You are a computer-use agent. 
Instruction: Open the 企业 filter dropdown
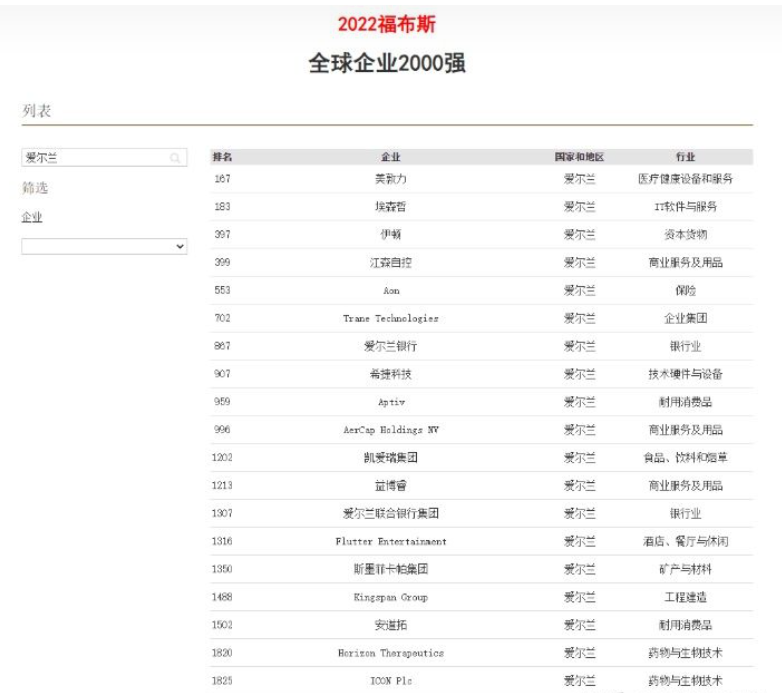tap(104, 246)
